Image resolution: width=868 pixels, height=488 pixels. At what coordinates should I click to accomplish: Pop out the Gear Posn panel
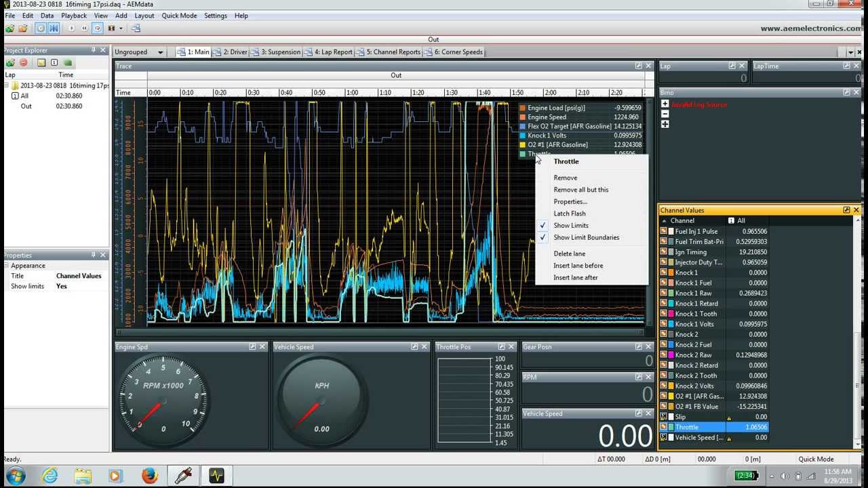tap(638, 346)
